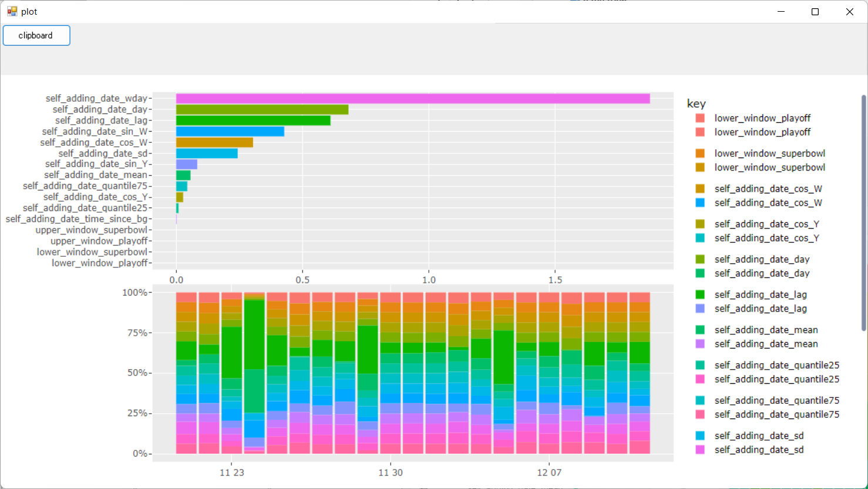Image resolution: width=868 pixels, height=489 pixels.
Task: Toggle magenta self_adding_date_quantile25 legend swatch
Action: pyautogui.click(x=700, y=379)
